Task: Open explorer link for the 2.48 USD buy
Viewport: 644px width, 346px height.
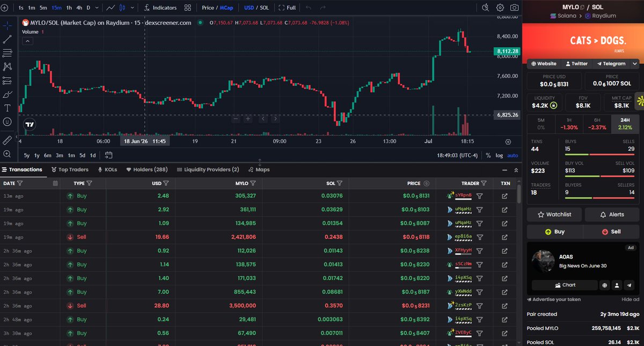Action: (505, 196)
